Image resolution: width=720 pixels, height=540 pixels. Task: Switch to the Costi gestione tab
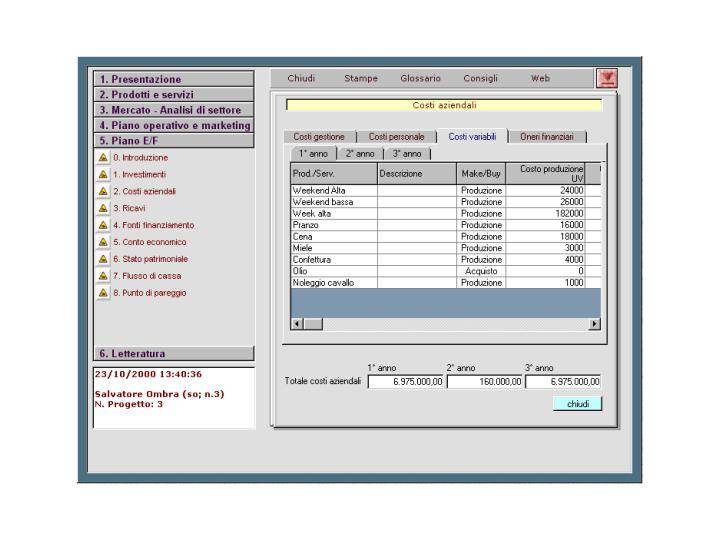319,137
